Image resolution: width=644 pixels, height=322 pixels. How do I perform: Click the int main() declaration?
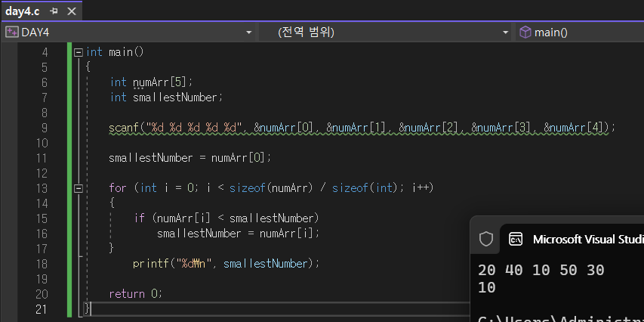(115, 52)
